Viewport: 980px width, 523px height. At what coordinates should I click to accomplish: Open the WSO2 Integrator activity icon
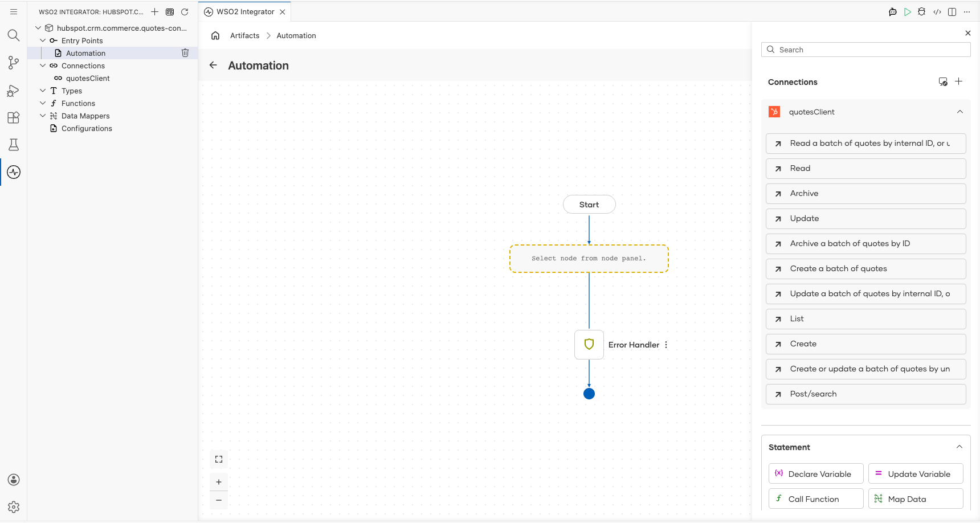pyautogui.click(x=14, y=172)
